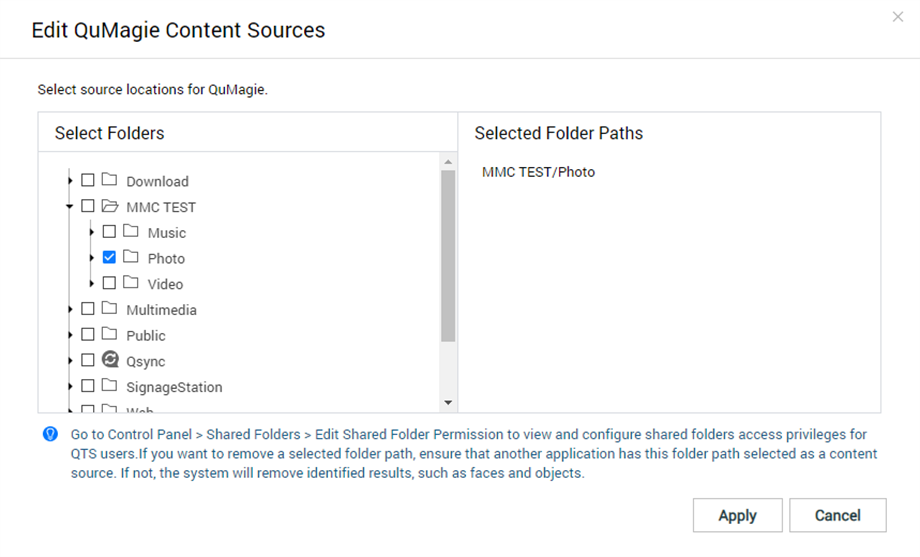Click the Photo folder icon
This screenshot has width=920, height=557.
131,258
